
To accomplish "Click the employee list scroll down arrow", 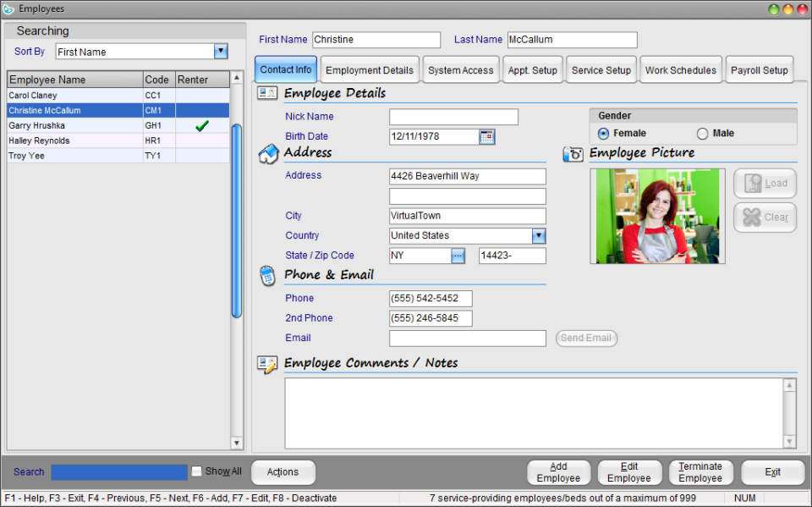I will coord(237,443).
